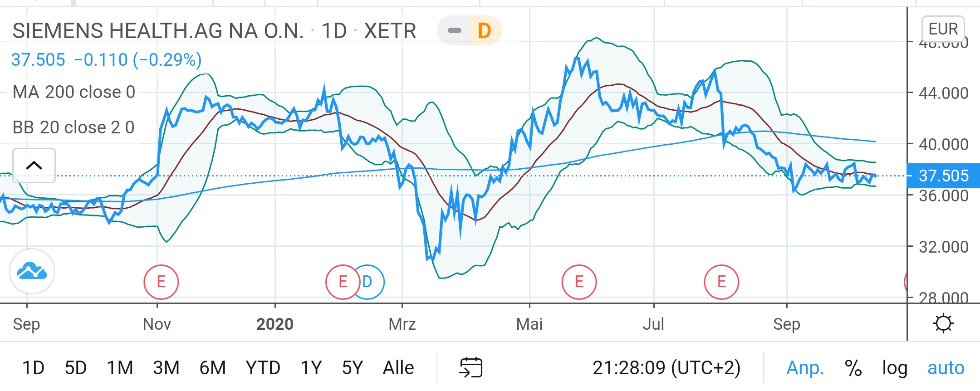Click the orange D data indicator
980x391 pixels.
[x=485, y=31]
